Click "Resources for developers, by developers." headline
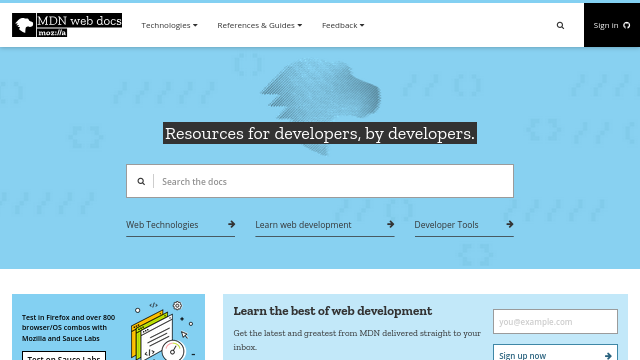Viewport: 640px width, 360px height. click(x=320, y=133)
